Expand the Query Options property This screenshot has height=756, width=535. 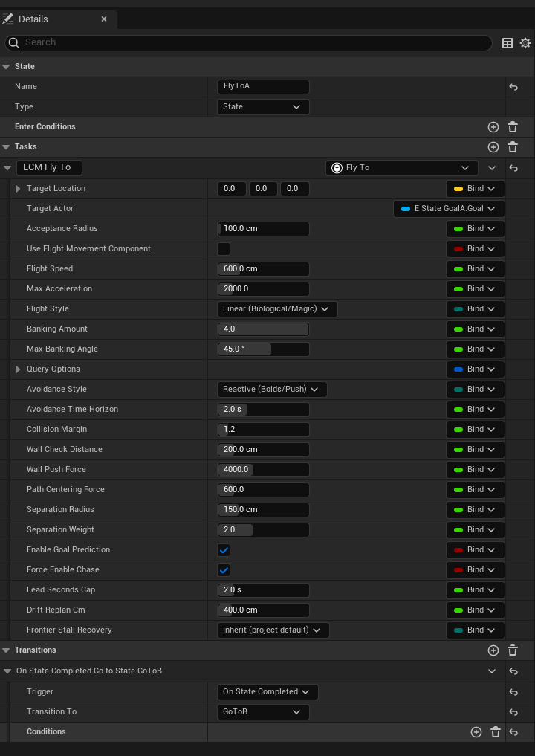click(18, 369)
